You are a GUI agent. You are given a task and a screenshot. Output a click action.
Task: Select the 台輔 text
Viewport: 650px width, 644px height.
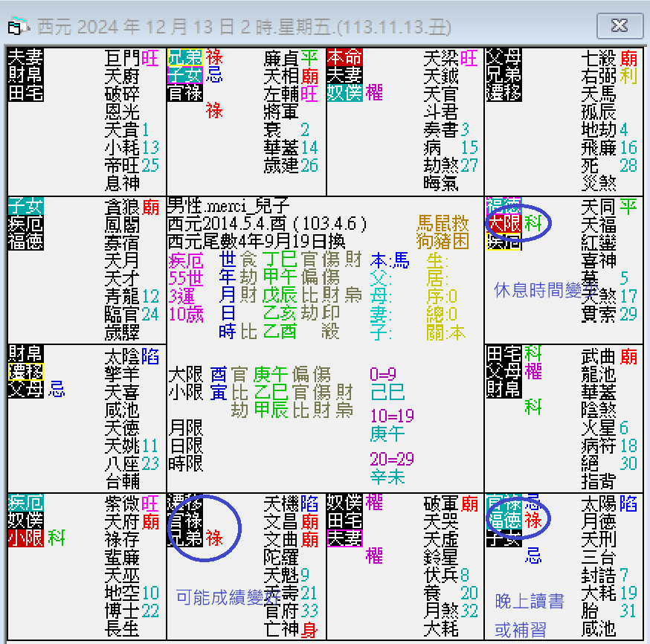(122, 482)
